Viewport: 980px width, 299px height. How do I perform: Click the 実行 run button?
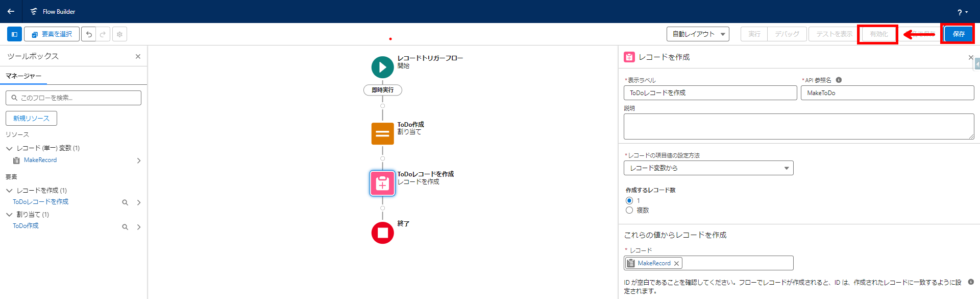click(754, 34)
